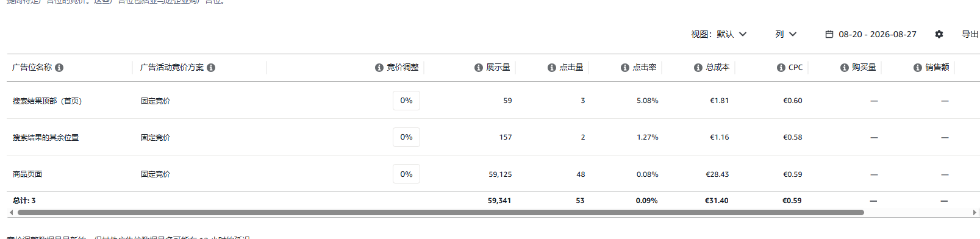Sort by 广告位名称 column header

click(32, 68)
